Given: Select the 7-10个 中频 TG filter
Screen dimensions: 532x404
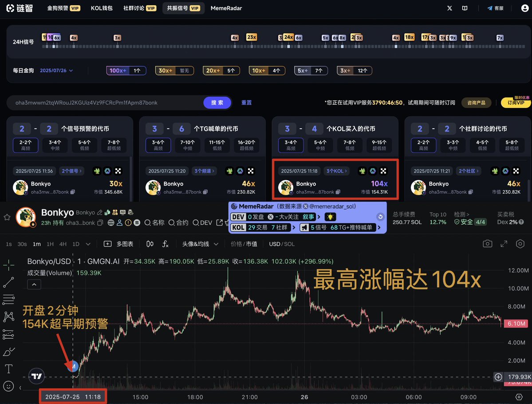Looking at the screenshot, I should click(188, 145).
